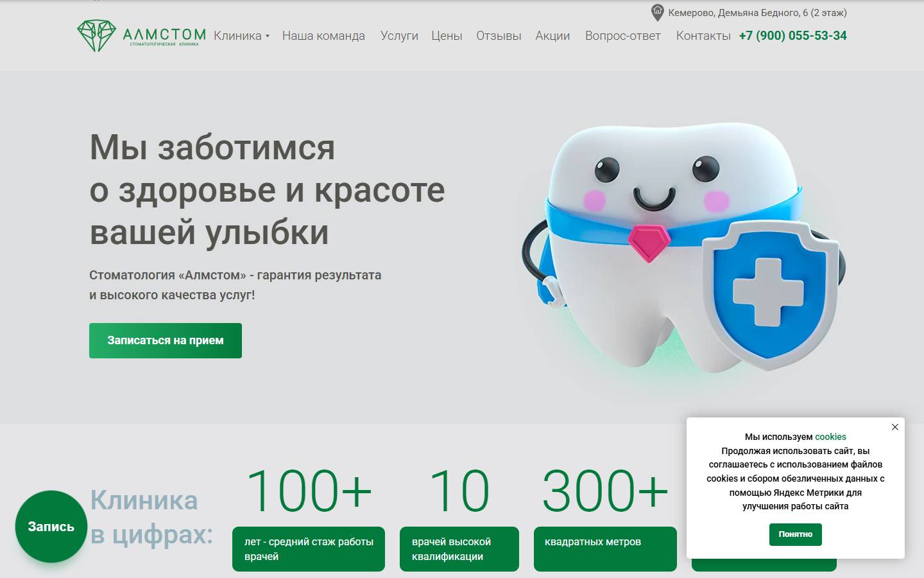Open the Цены page
924x578 pixels.
coord(447,36)
